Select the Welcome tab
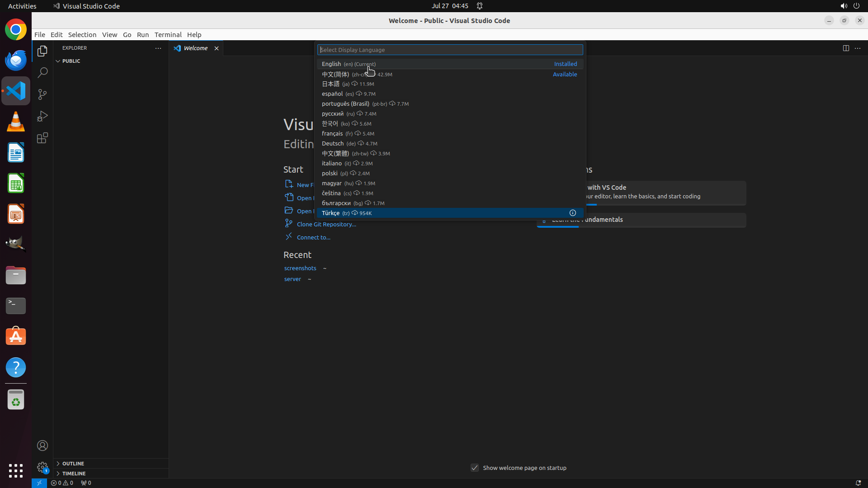Screen dimensions: 868x488 click(x=195, y=48)
